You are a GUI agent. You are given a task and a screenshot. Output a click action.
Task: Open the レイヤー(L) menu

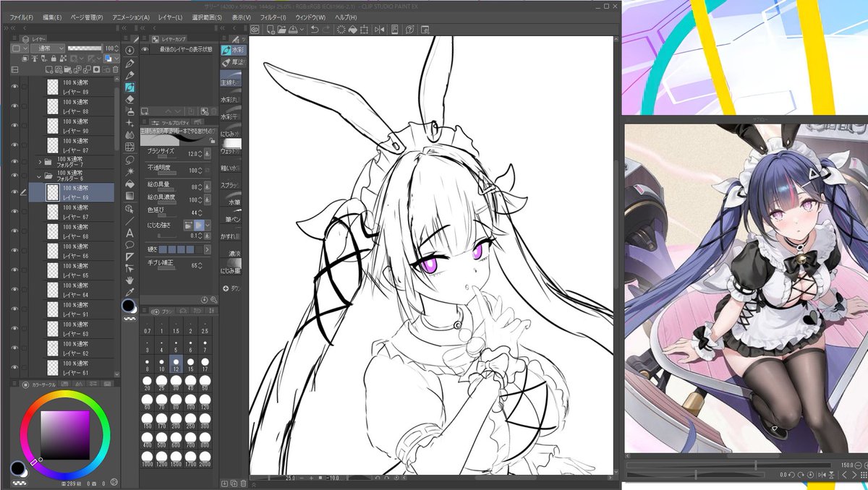(x=171, y=17)
